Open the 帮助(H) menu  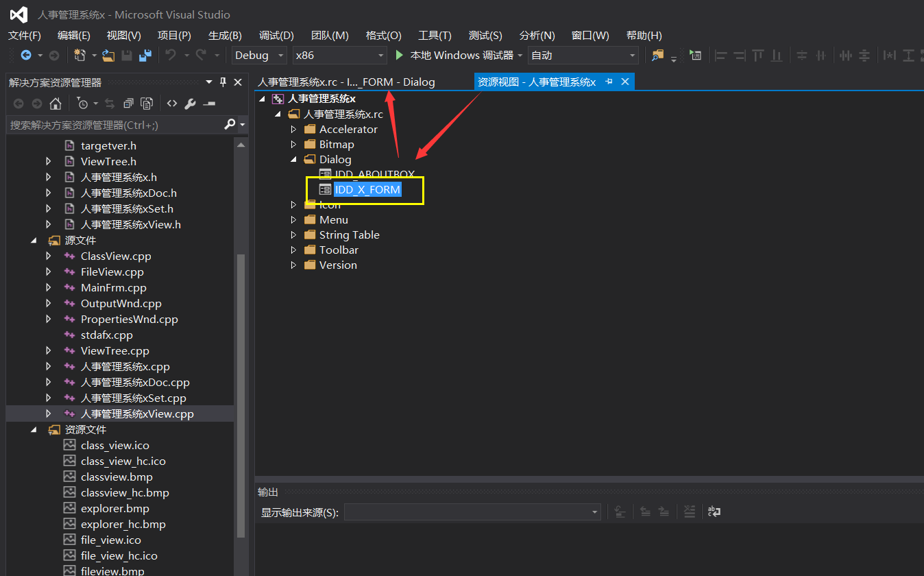click(x=644, y=35)
